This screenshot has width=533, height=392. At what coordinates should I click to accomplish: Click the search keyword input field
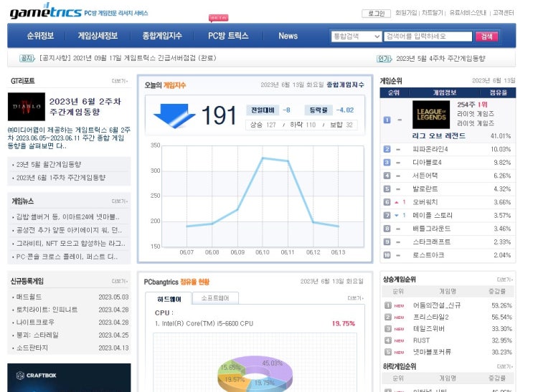(x=428, y=37)
